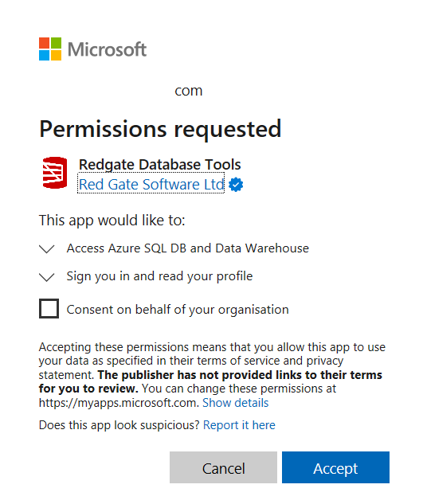Screen dimensions: 423x504
Task: Click the https://myapps.microsoft.com text
Action: click(x=118, y=403)
